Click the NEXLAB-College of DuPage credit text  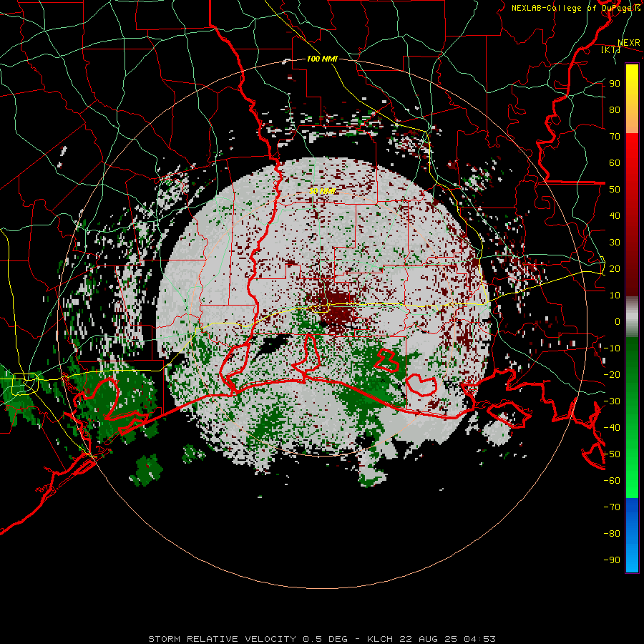(x=575, y=8)
